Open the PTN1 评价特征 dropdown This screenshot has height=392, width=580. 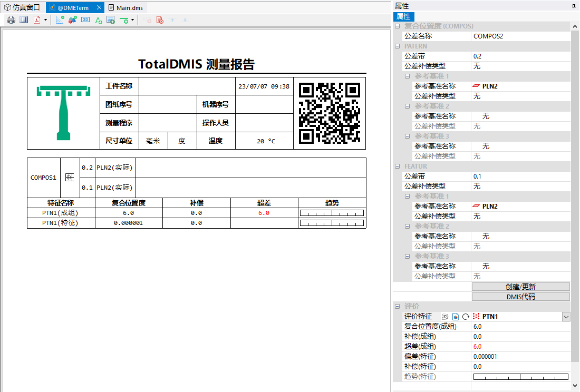click(566, 317)
